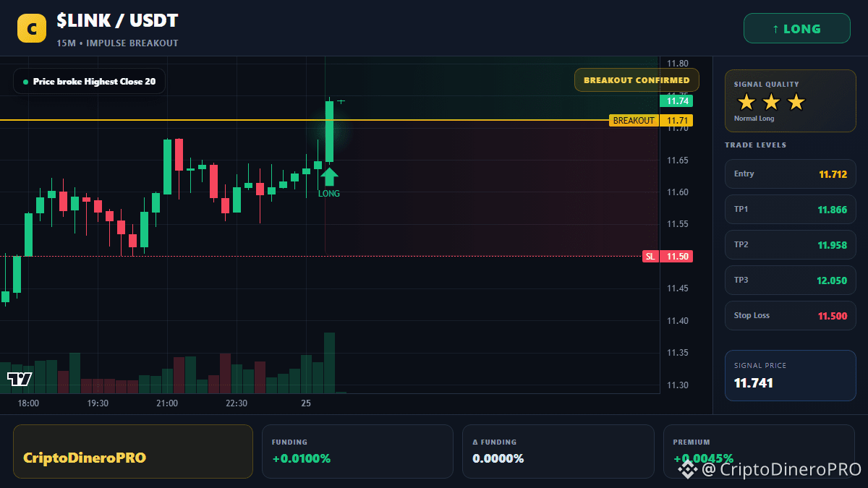Click the BREAKOUT CONFIRMED badge
Screen dimensions: 868x488
coord(637,80)
